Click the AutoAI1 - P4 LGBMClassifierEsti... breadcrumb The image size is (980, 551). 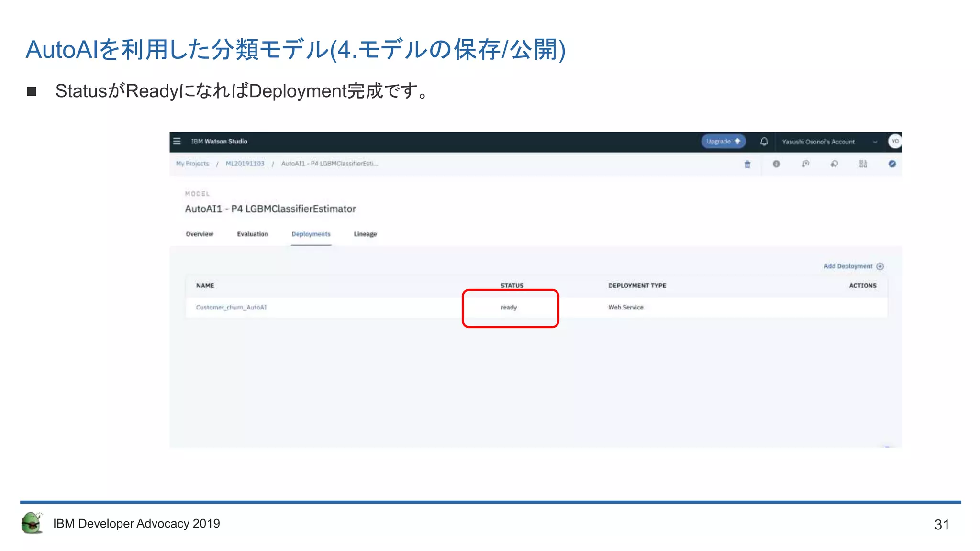pos(329,164)
